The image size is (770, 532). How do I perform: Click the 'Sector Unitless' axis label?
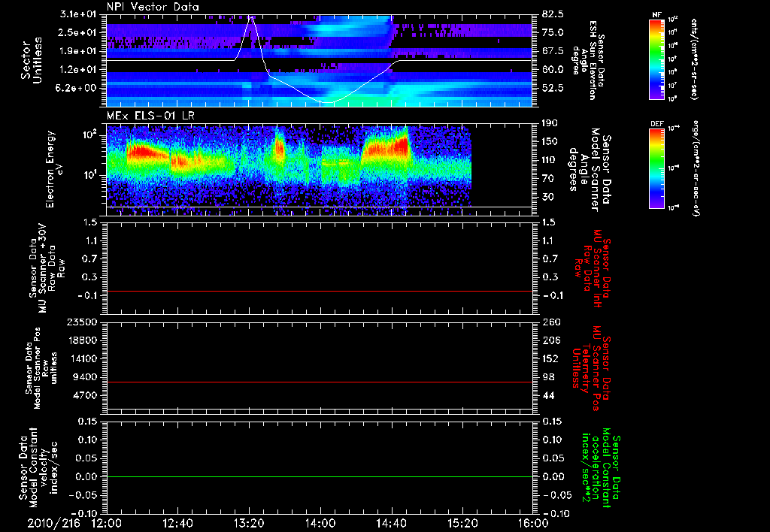[x=32, y=60]
